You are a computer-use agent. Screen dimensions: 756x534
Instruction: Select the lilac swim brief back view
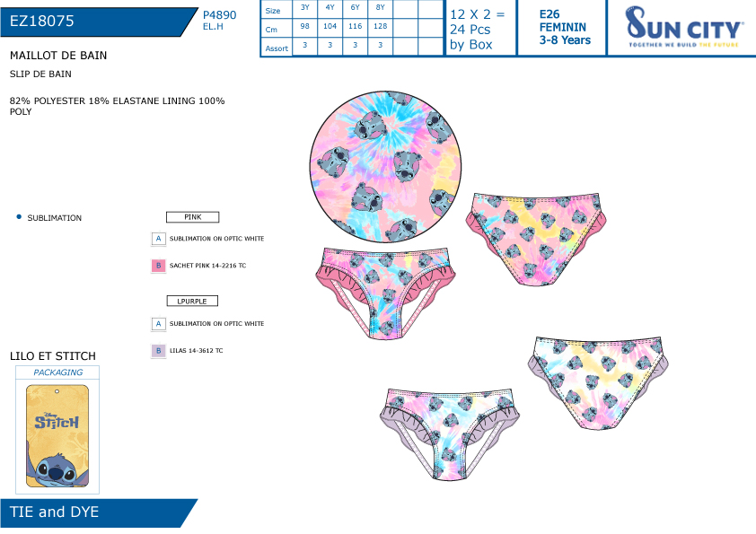[598, 383]
